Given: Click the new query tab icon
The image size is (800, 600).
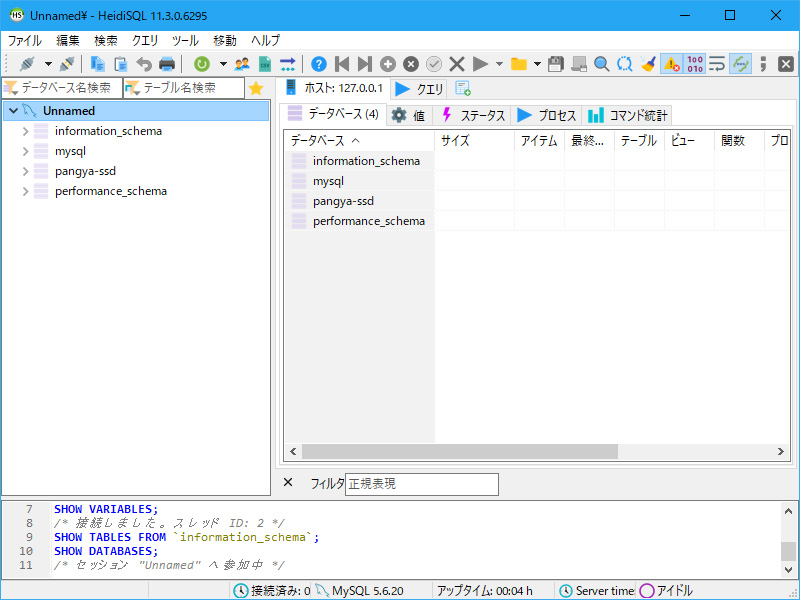Looking at the screenshot, I should click(463, 89).
